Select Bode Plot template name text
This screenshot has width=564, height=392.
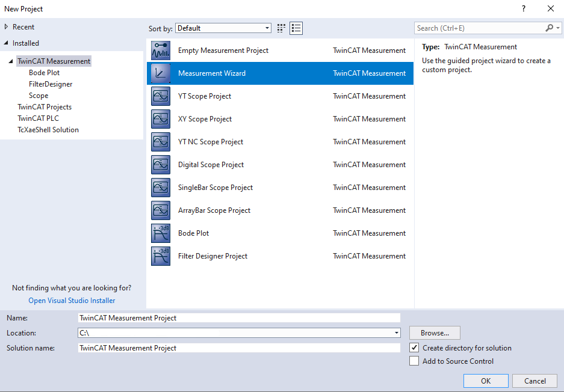click(x=193, y=233)
